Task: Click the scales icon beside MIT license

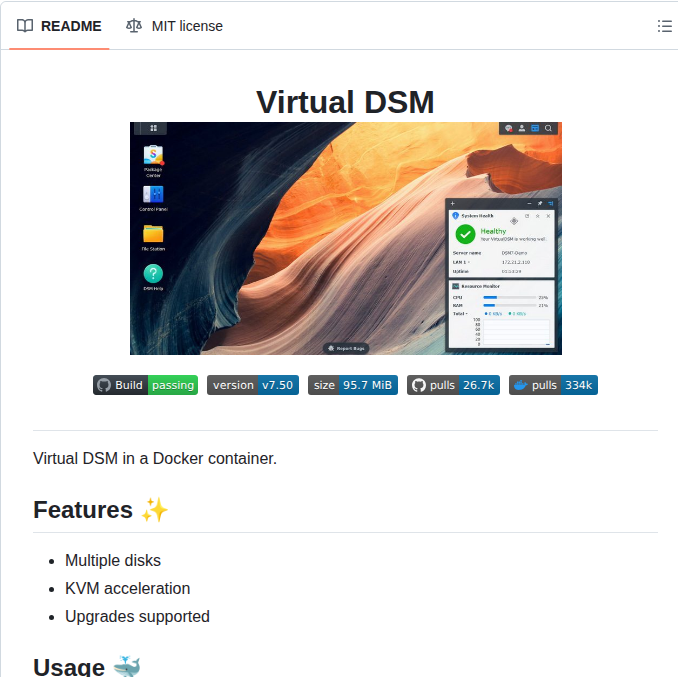Action: coord(134,26)
